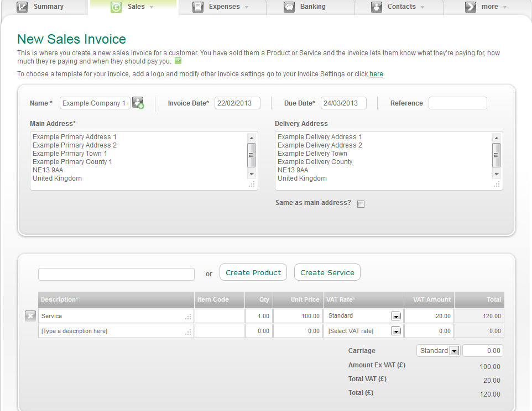
Task: Click the green Sales tab icon
Action: pyautogui.click(x=115, y=7)
